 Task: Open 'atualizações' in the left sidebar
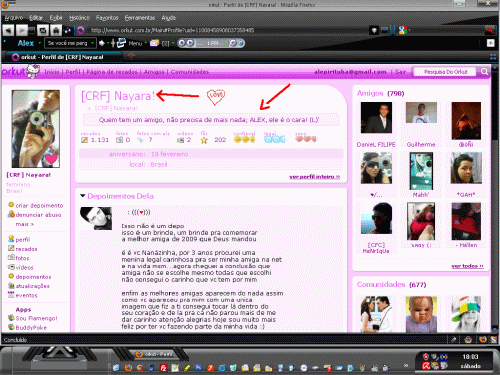click(32, 286)
